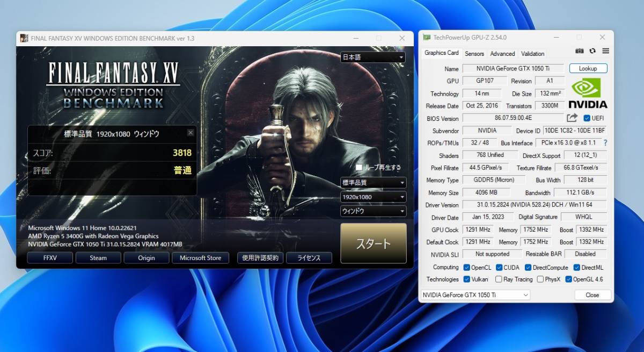Viewport: 644px width, 352px height.
Task: Click the Device ID value field
Action: pyautogui.click(x=575, y=131)
